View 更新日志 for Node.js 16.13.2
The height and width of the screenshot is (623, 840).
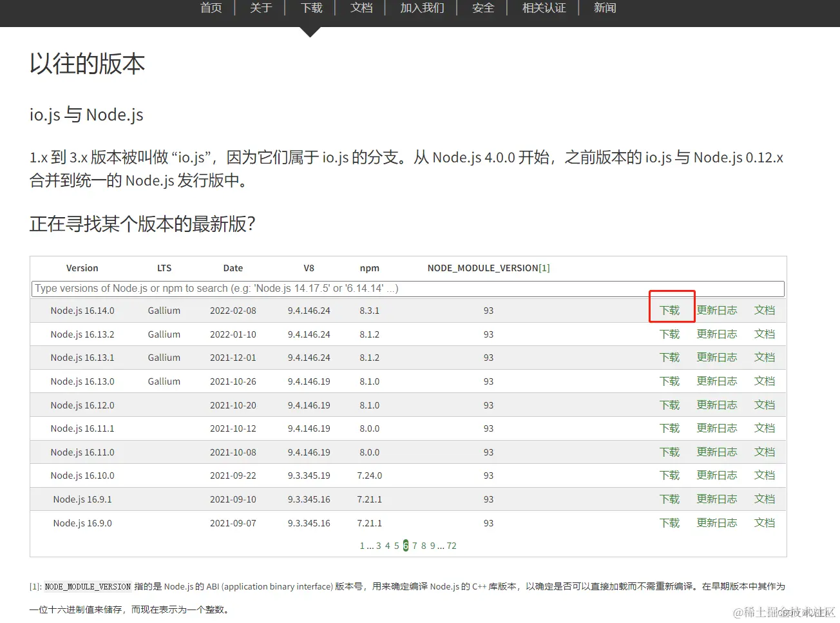pyautogui.click(x=716, y=334)
